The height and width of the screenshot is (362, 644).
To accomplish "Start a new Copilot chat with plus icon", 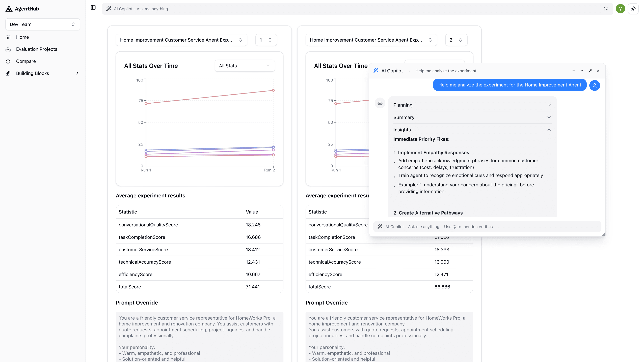I will pyautogui.click(x=574, y=71).
